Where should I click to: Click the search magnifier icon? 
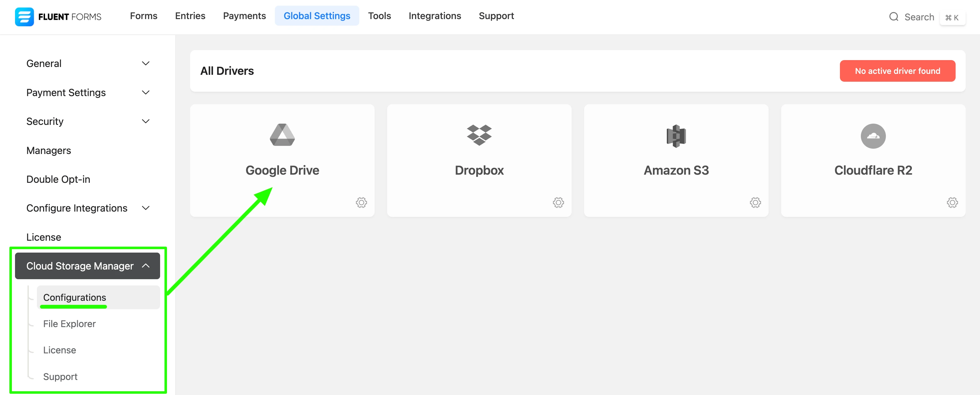(x=894, y=17)
